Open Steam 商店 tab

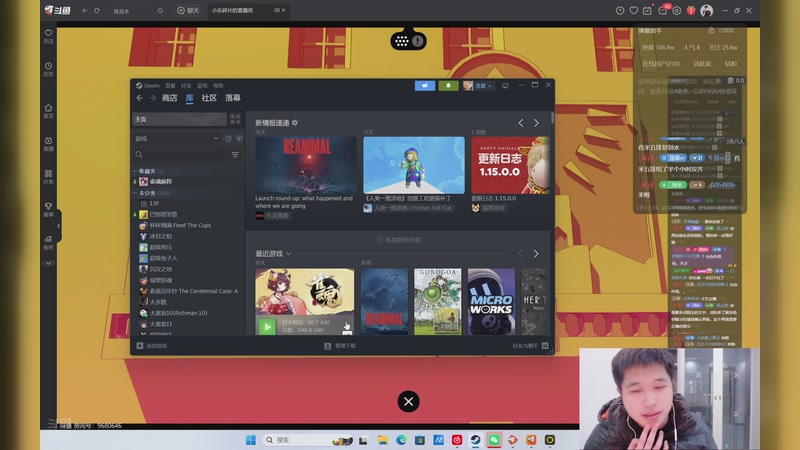pos(169,98)
